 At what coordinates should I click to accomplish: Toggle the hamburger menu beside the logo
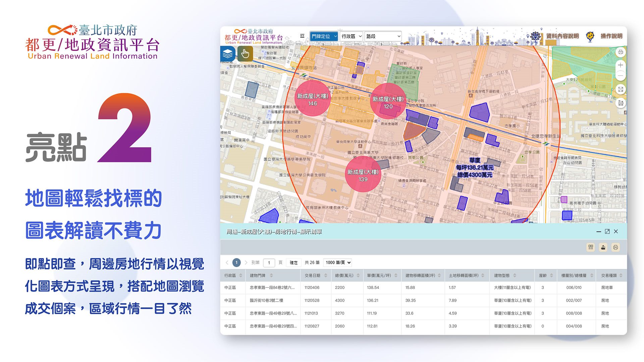[302, 36]
